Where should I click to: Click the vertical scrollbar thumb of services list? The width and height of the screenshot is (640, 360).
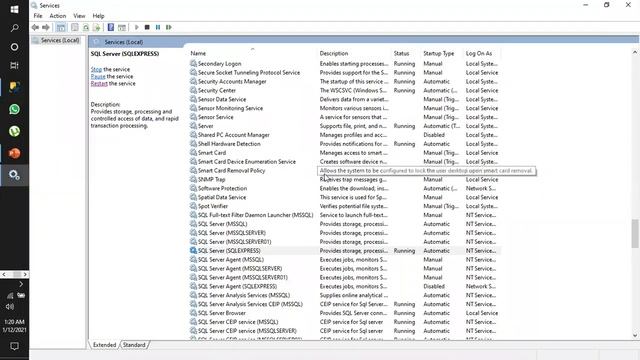pos(635,233)
